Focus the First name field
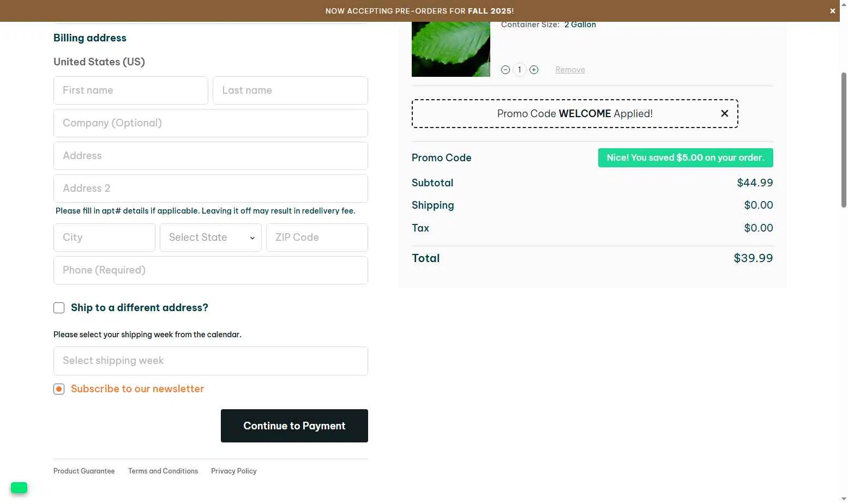The width and height of the screenshot is (848, 504). pyautogui.click(x=131, y=90)
